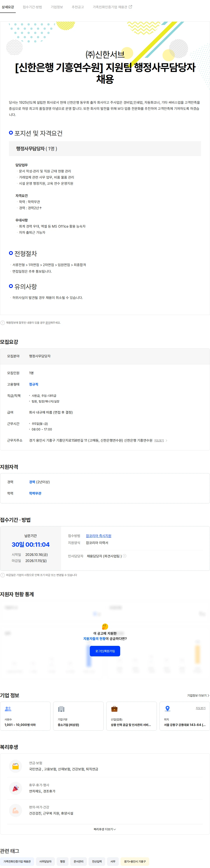Open 지도보기 next to 근무지주소
Viewport: 210px width, 868px height.
[159, 440]
